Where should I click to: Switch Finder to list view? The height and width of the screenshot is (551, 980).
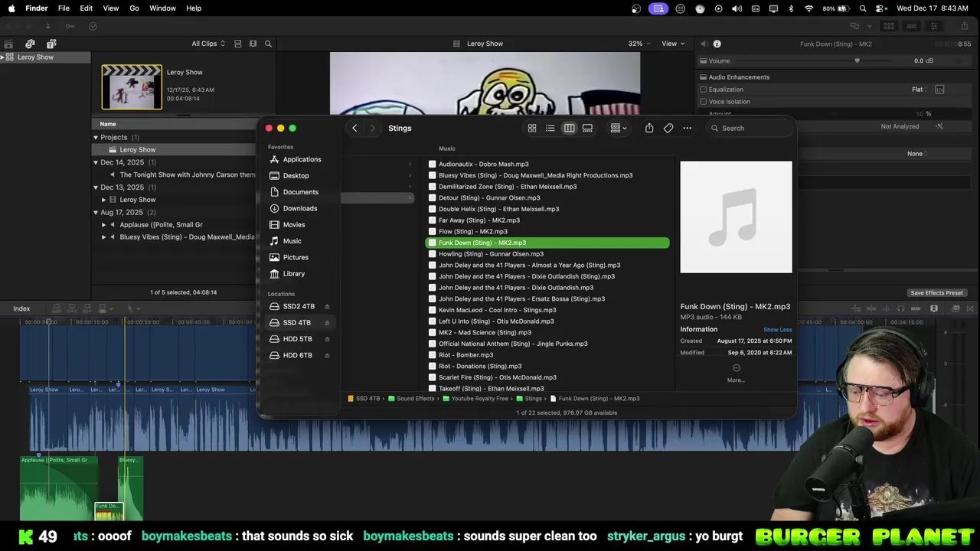click(x=550, y=128)
